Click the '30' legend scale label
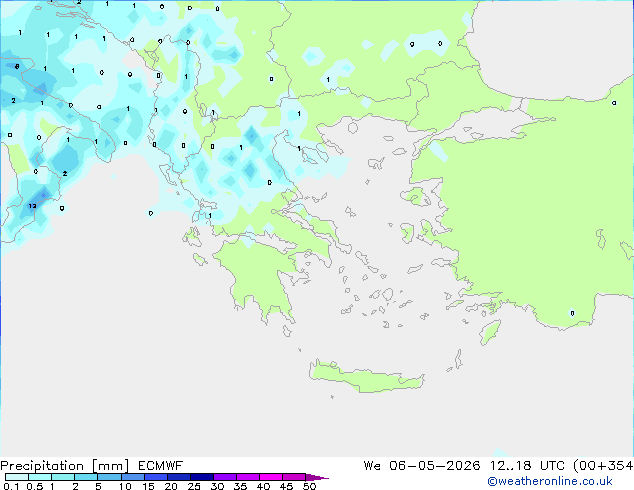Image resolution: width=634 pixels, height=490 pixels. click(217, 486)
